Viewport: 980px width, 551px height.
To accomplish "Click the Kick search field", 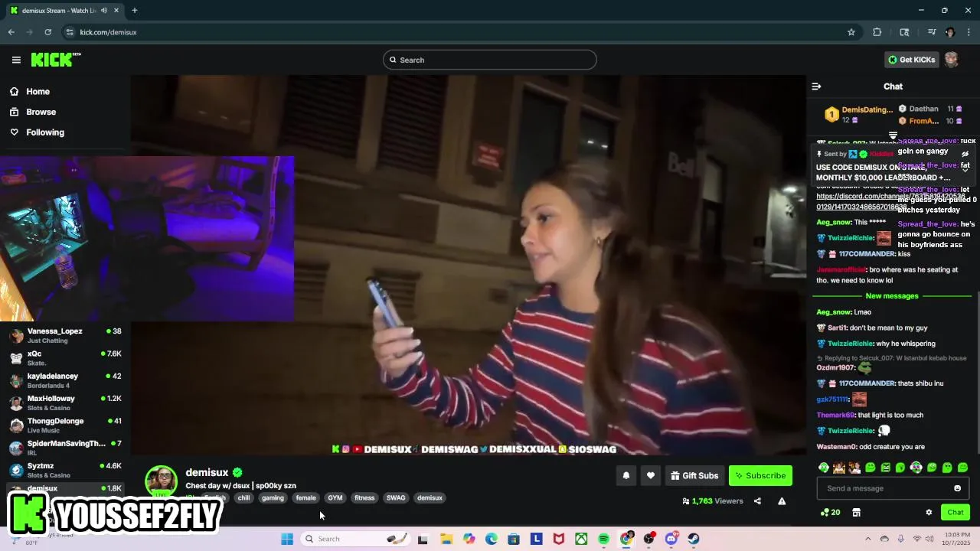I will pos(490,60).
